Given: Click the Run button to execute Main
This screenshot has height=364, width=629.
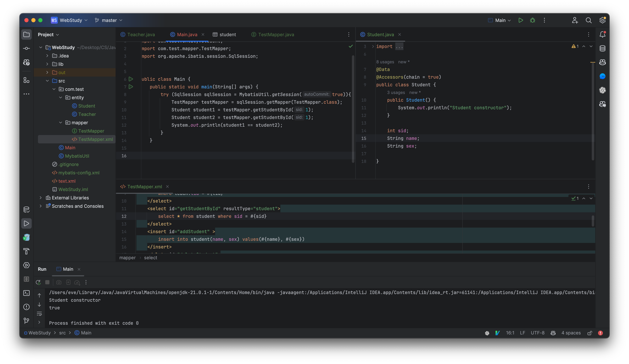Looking at the screenshot, I should point(521,20).
